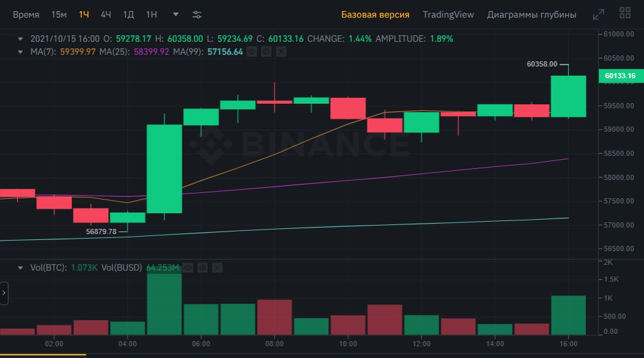The width and height of the screenshot is (644, 358).
Task: Collapse the OHLC date info row
Action: [20, 39]
